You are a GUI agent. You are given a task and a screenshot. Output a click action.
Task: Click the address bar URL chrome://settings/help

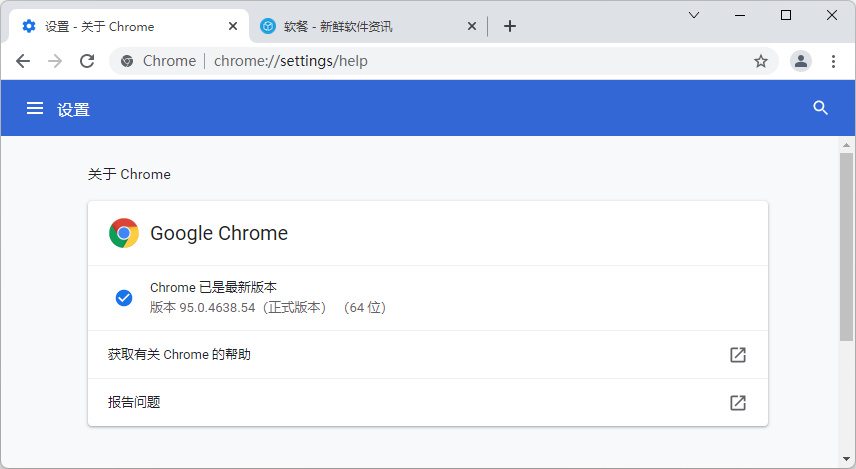pos(290,61)
